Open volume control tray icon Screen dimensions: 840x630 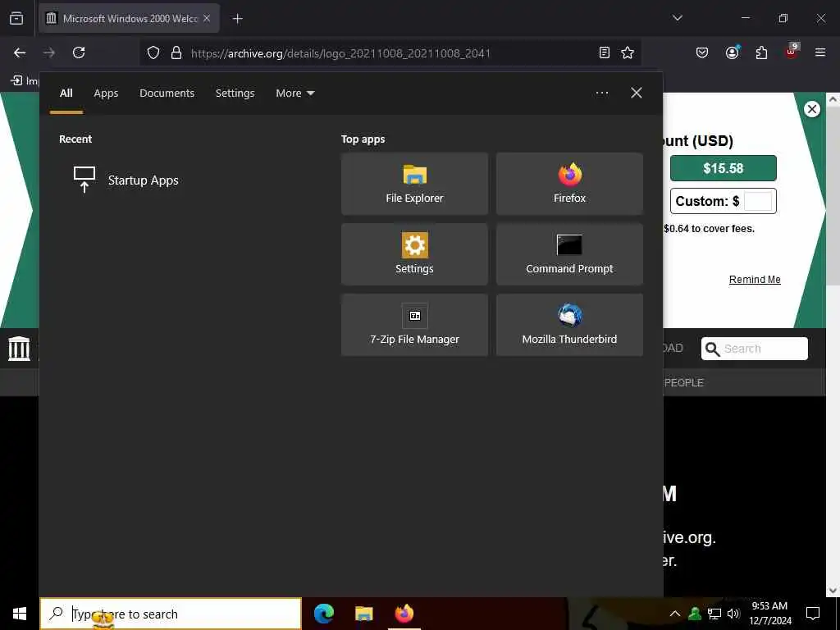click(733, 614)
